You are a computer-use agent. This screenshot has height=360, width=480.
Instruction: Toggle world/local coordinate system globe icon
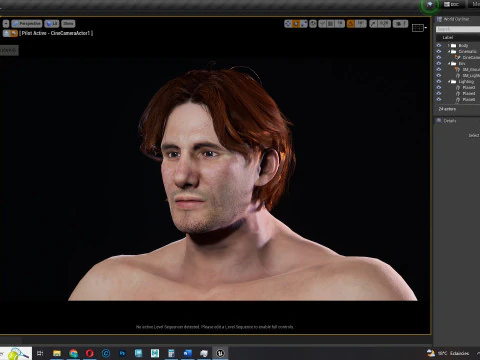[313, 24]
